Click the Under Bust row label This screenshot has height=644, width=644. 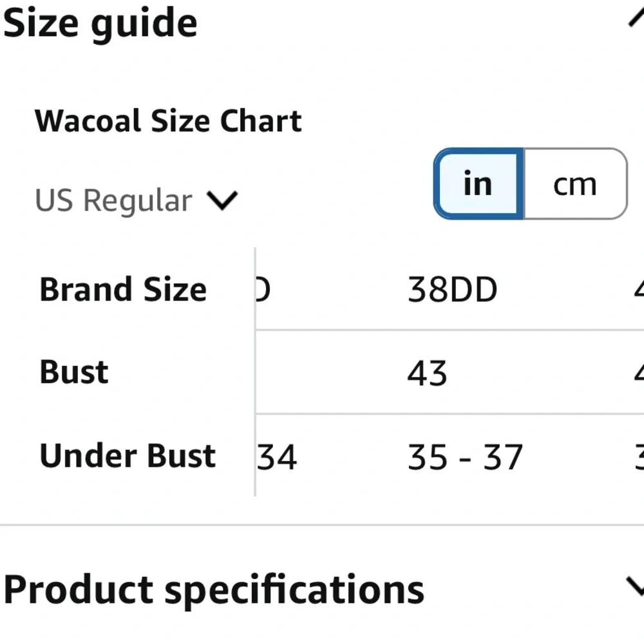[128, 456]
